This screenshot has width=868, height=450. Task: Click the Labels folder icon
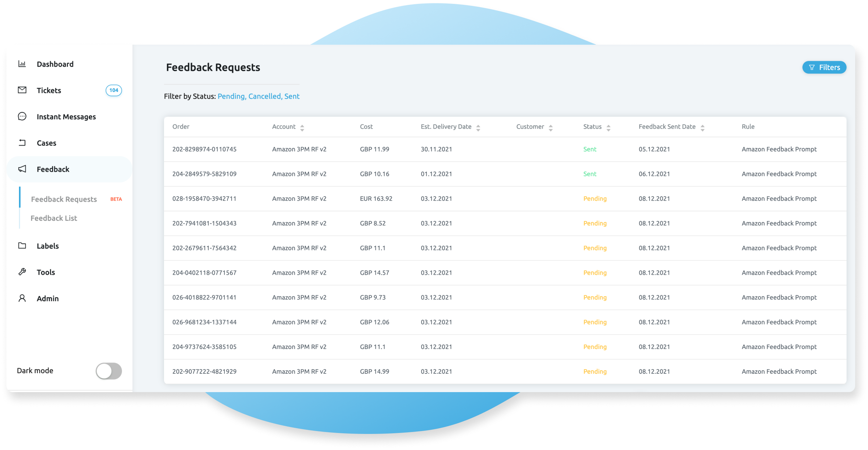(x=22, y=246)
